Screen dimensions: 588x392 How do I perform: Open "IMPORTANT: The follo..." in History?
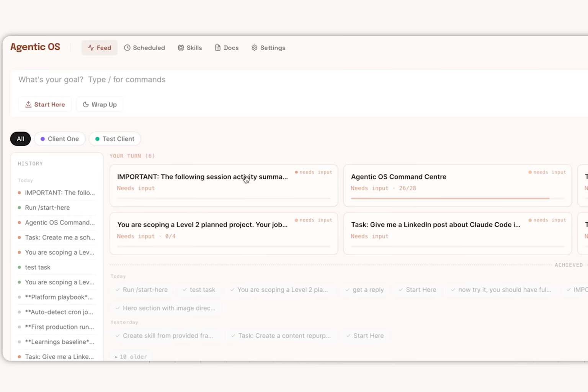click(57, 193)
